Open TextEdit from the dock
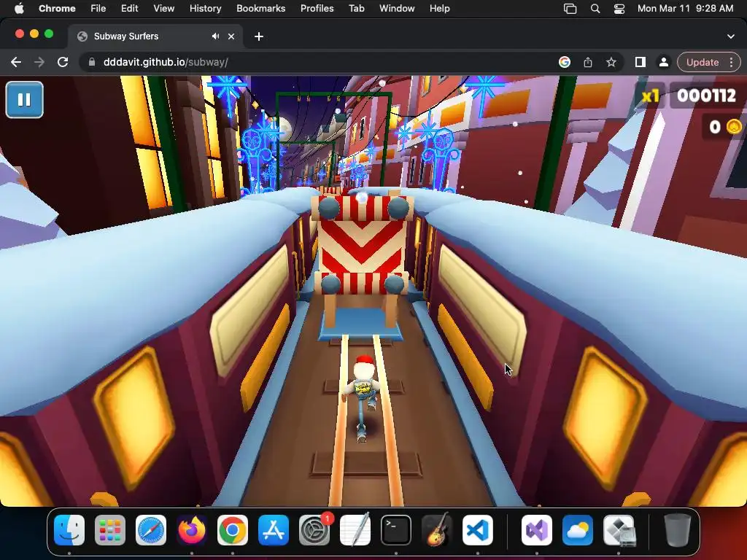 355,530
